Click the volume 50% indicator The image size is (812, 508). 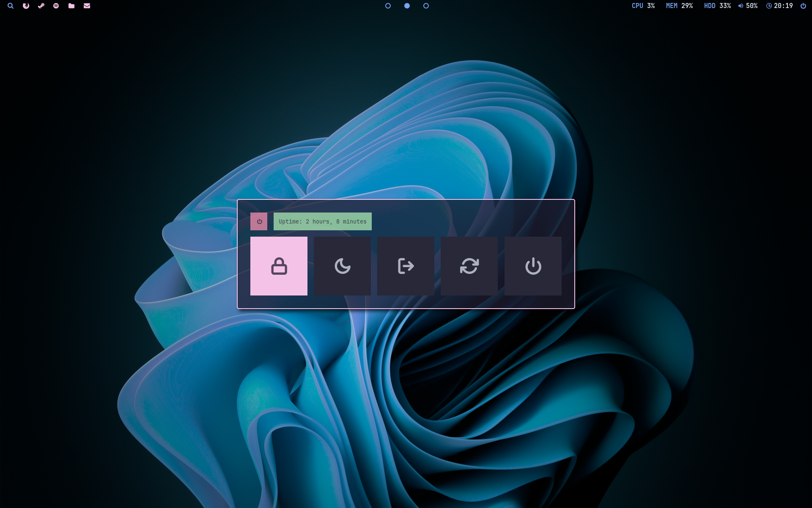[748, 6]
